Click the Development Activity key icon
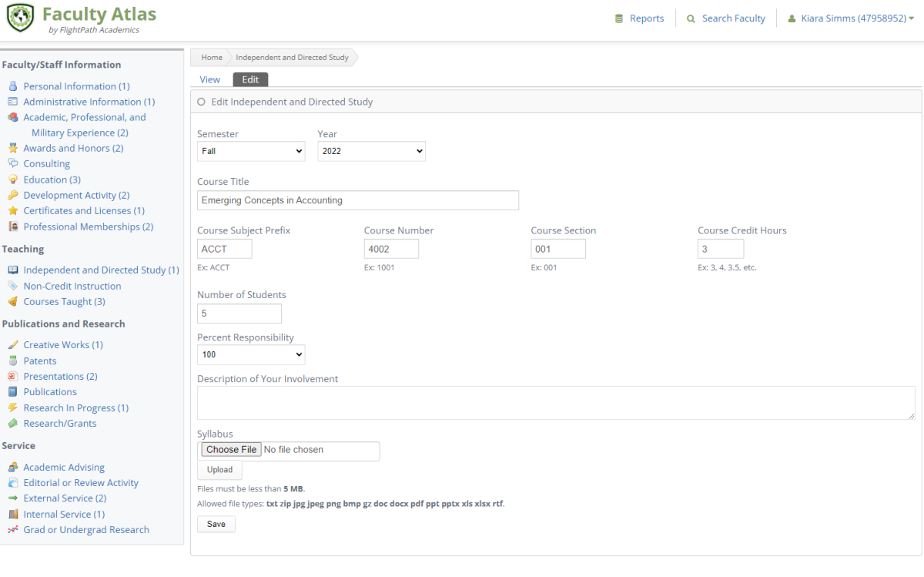 [12, 195]
